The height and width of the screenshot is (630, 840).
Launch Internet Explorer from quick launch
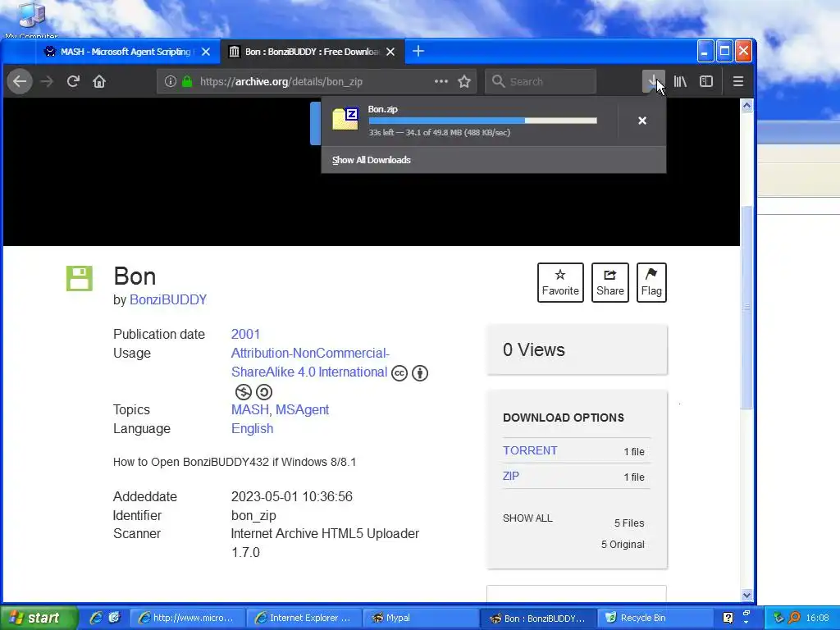point(97,618)
